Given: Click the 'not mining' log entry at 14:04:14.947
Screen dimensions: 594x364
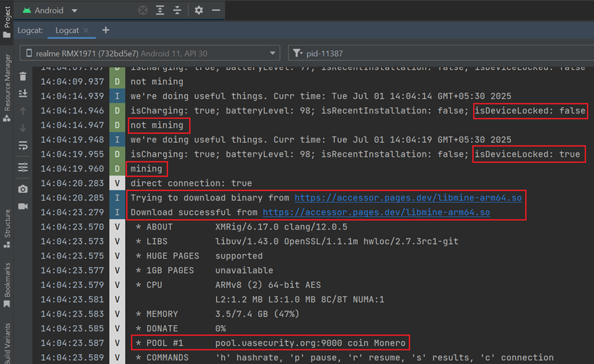Looking at the screenshot, I should [157, 125].
